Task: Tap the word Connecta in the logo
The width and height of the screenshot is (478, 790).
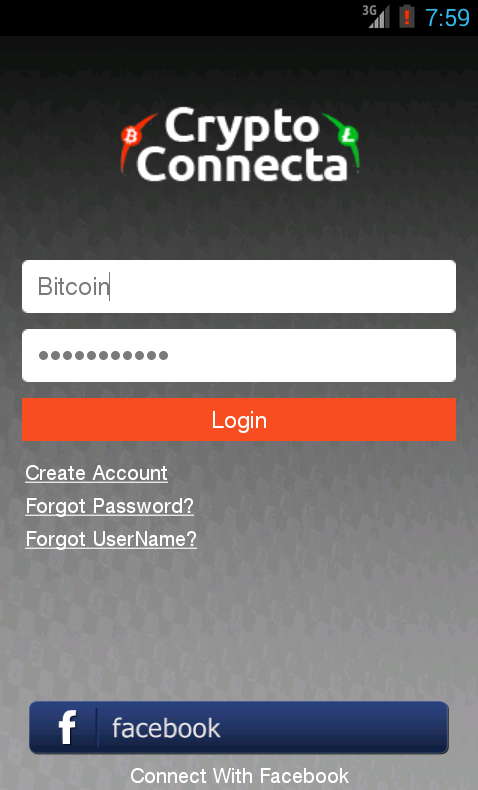Action: pos(242,164)
